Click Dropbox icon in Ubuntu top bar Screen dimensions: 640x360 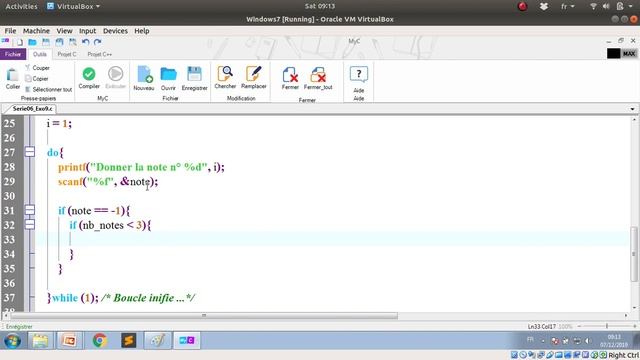[x=544, y=6]
